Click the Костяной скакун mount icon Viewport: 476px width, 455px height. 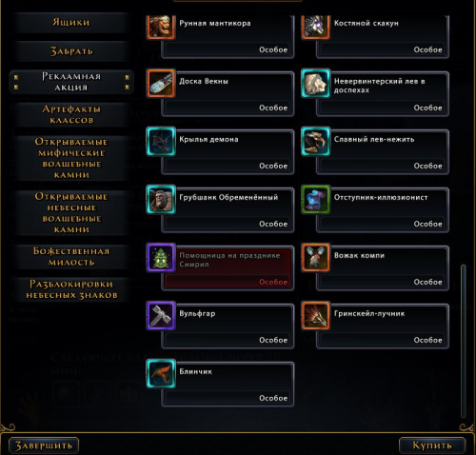coord(315,27)
